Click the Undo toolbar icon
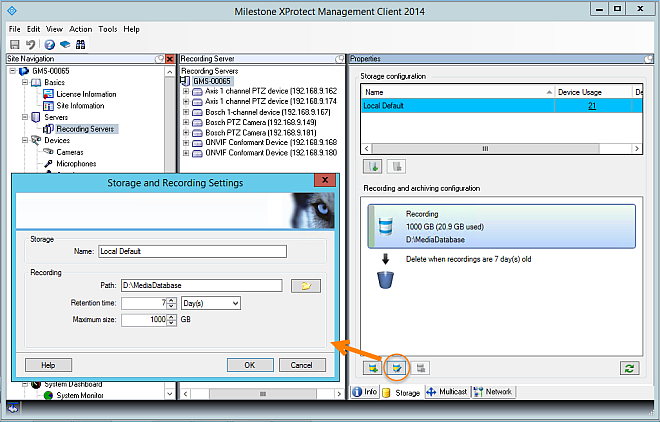Viewport: 660px width, 422px height. point(31,44)
